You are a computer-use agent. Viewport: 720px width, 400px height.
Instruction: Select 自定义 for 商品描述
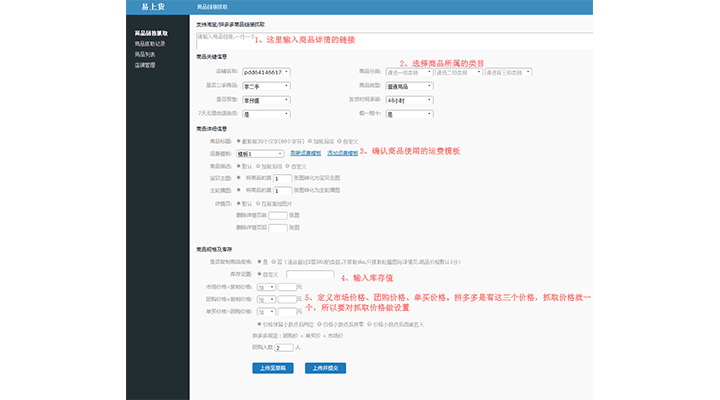tap(287, 166)
